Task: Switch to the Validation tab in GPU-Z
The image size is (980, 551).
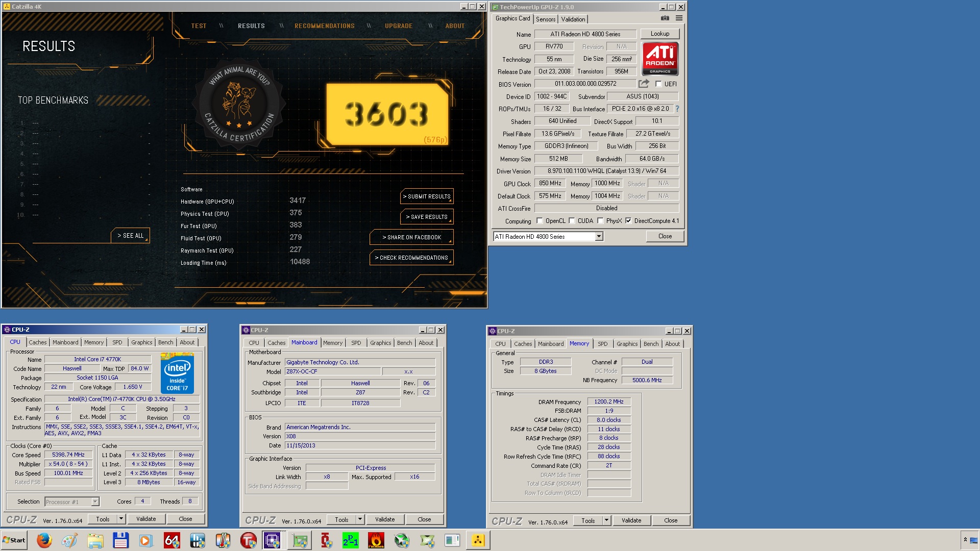Action: pyautogui.click(x=573, y=19)
